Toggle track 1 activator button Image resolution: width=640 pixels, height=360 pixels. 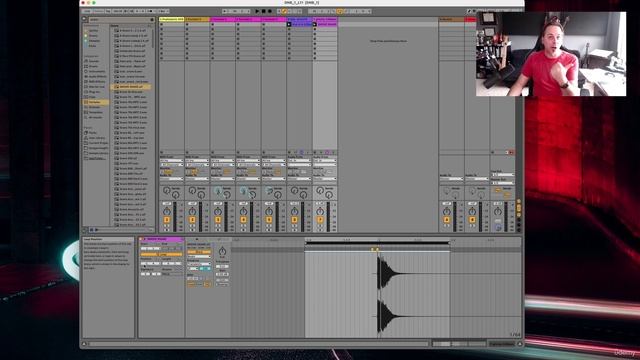(167, 220)
